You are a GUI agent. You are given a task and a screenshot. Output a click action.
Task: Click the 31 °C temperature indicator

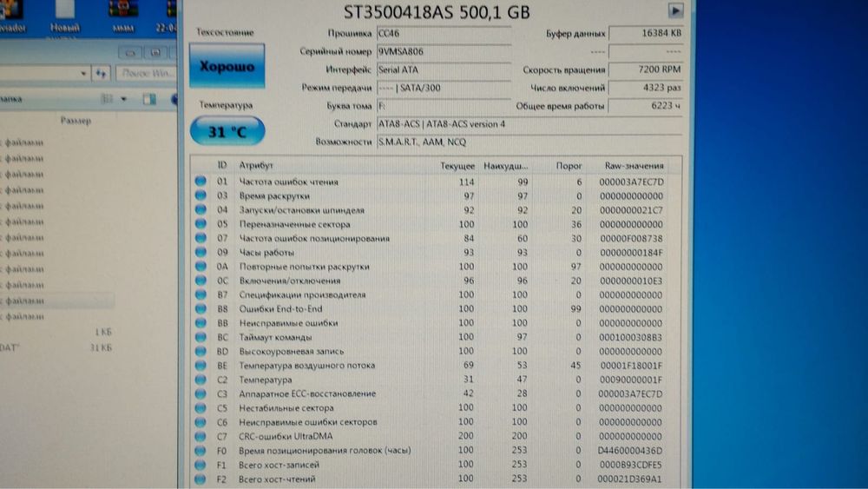coord(227,131)
